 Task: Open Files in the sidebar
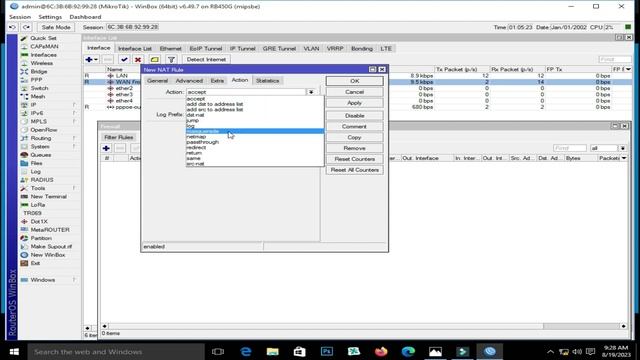pos(36,163)
